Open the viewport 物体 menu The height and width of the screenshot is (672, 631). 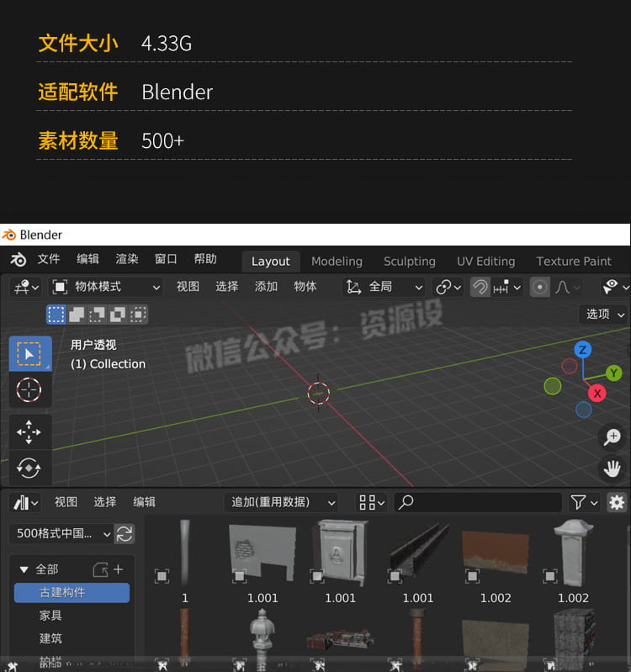tap(305, 287)
